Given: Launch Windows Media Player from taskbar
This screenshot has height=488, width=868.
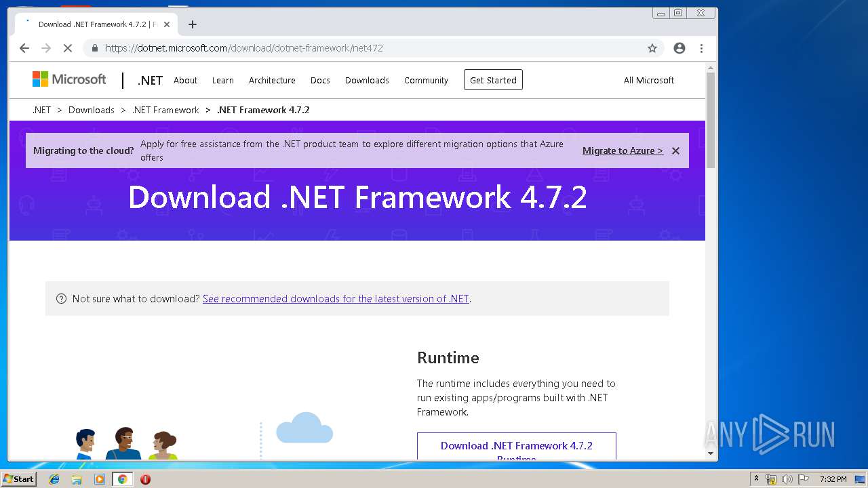Looking at the screenshot, I should coord(100,479).
